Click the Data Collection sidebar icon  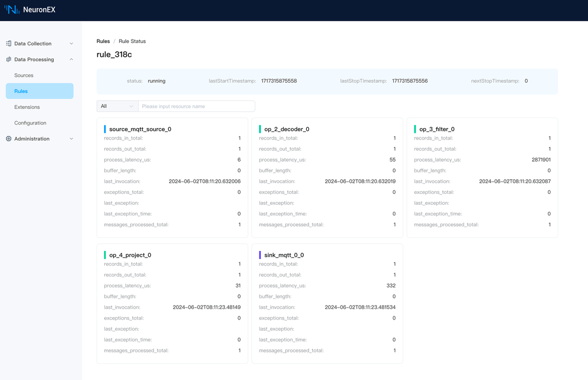(x=8, y=44)
